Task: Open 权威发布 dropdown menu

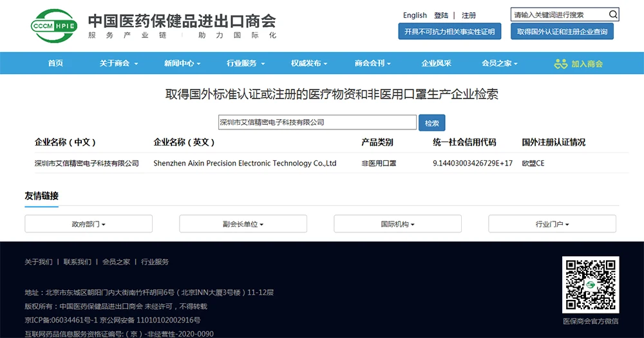Action: coord(309,63)
